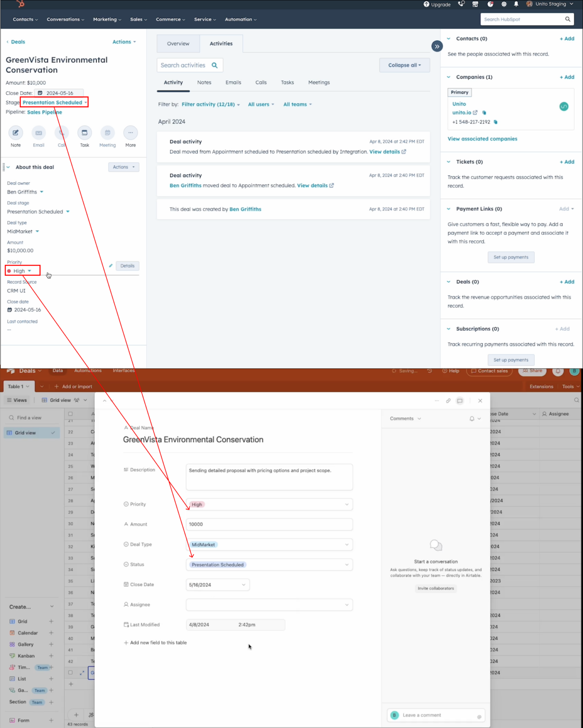Open the Stage Presentation Scheduled dropdown

[x=55, y=102]
